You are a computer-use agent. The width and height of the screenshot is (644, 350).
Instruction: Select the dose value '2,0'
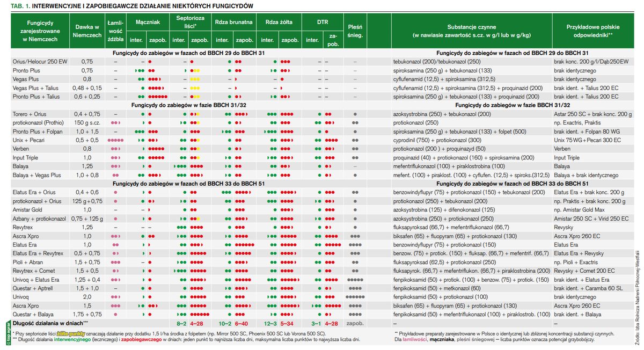(x=87, y=297)
